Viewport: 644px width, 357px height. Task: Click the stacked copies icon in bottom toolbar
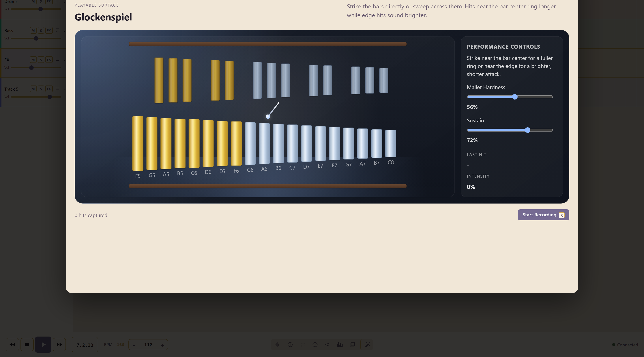(352, 345)
